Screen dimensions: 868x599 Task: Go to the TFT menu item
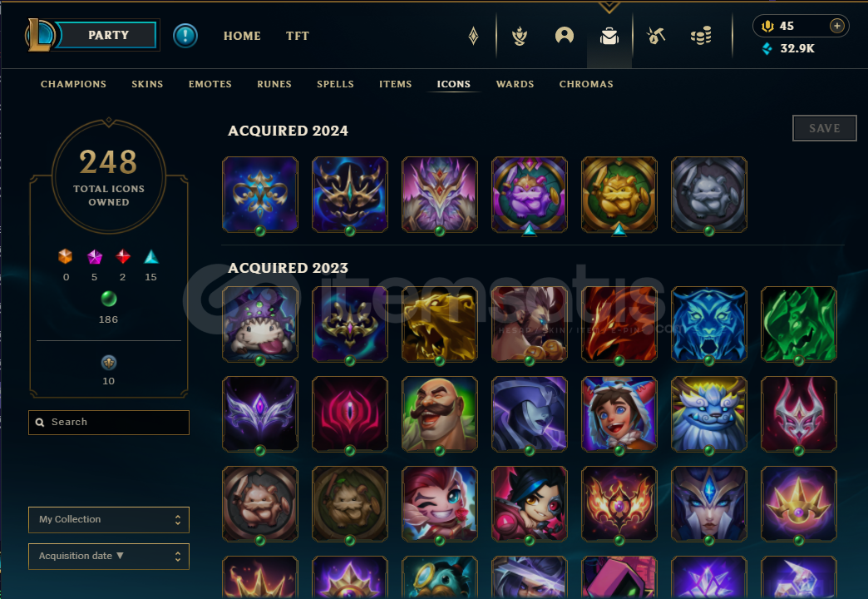point(298,36)
